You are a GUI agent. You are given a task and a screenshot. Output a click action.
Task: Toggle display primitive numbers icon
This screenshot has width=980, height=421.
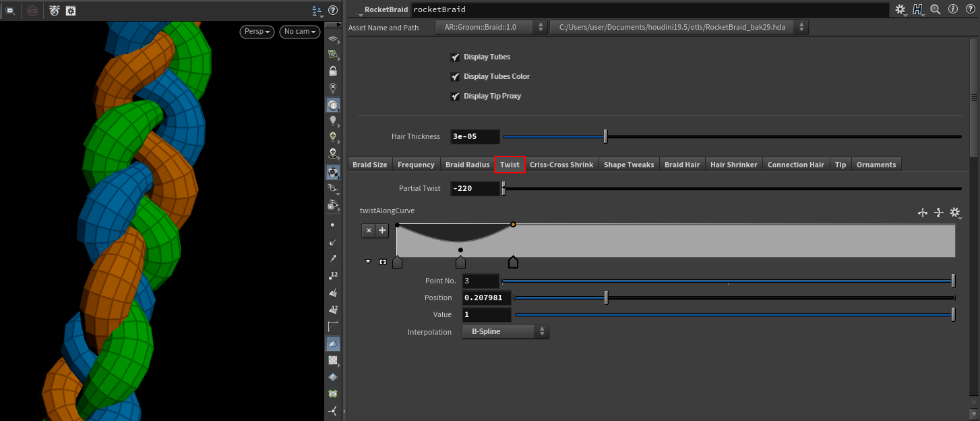click(333, 309)
